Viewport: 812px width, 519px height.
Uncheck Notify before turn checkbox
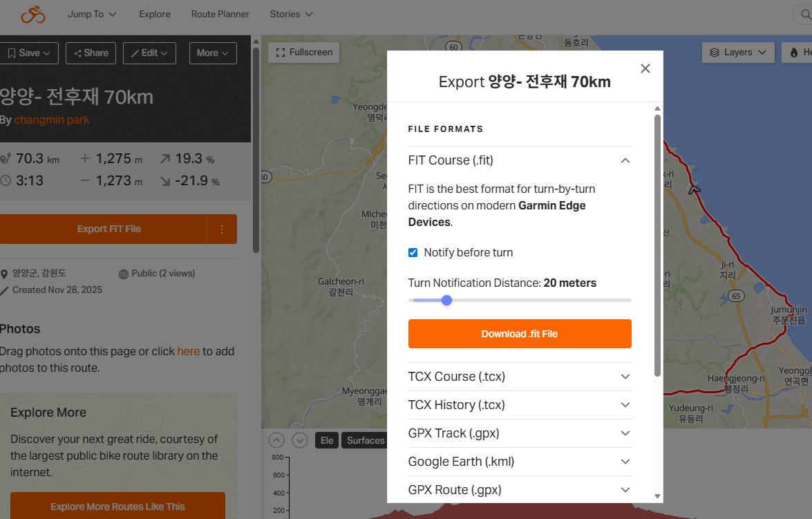click(413, 253)
